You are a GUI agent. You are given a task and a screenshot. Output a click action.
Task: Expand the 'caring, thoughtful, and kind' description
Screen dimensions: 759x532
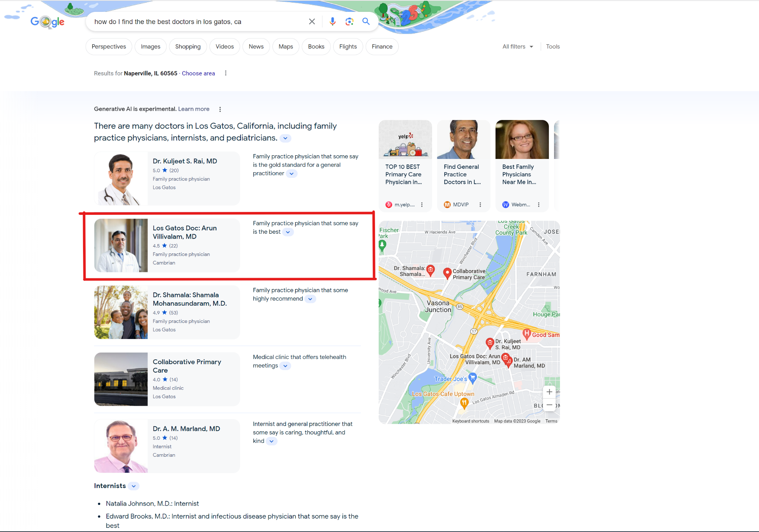click(272, 441)
